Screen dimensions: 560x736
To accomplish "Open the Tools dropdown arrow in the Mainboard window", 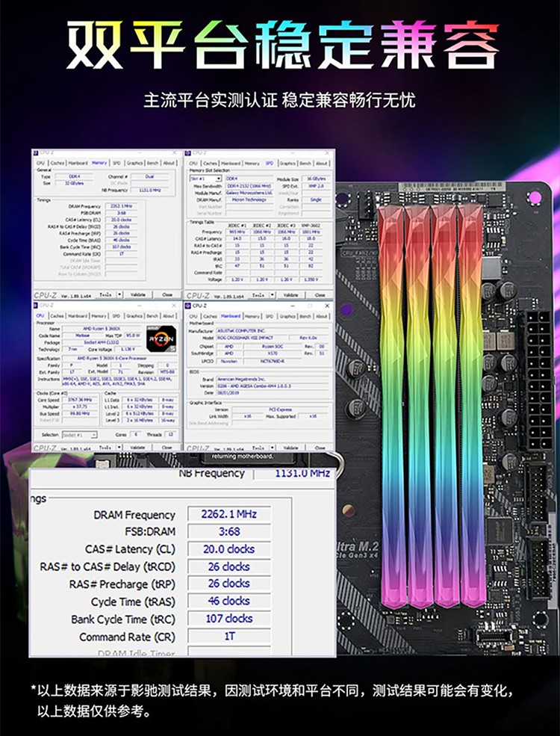I will [x=272, y=448].
